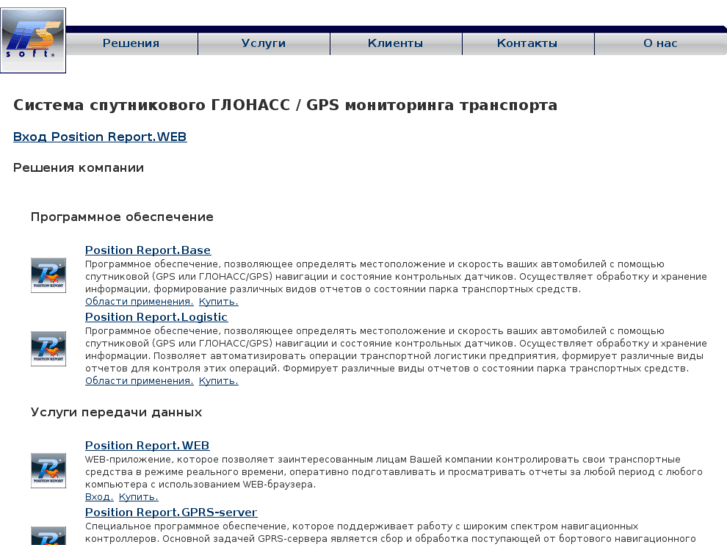Open the Position Report.Base title link
Screen dimensions: 727x545
pyautogui.click(x=148, y=250)
